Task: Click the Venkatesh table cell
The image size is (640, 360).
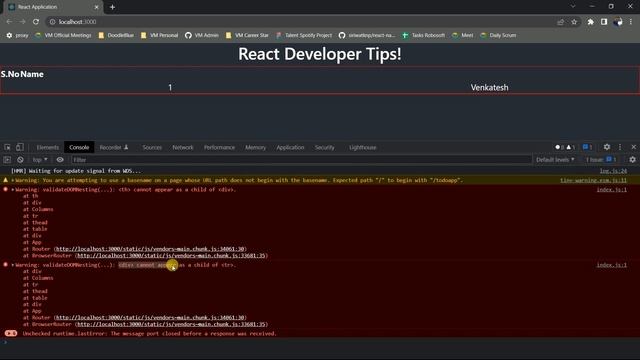Action: click(x=489, y=87)
